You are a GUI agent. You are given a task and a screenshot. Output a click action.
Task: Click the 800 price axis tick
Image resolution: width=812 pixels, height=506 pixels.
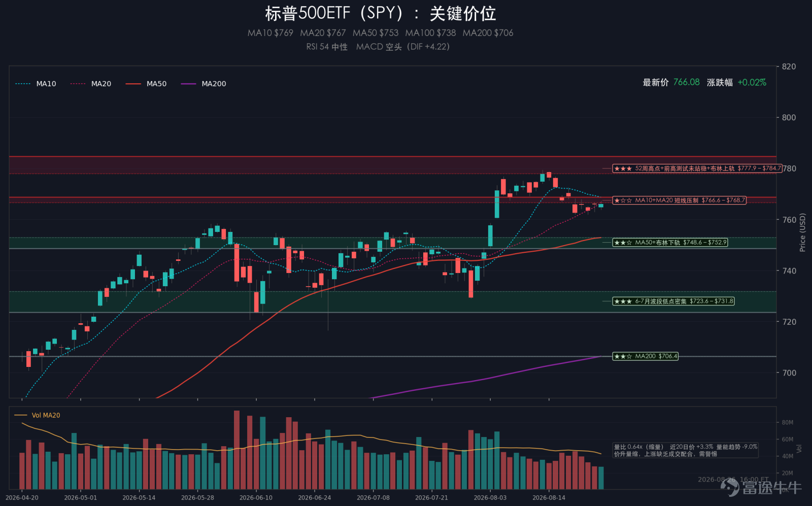(x=789, y=118)
